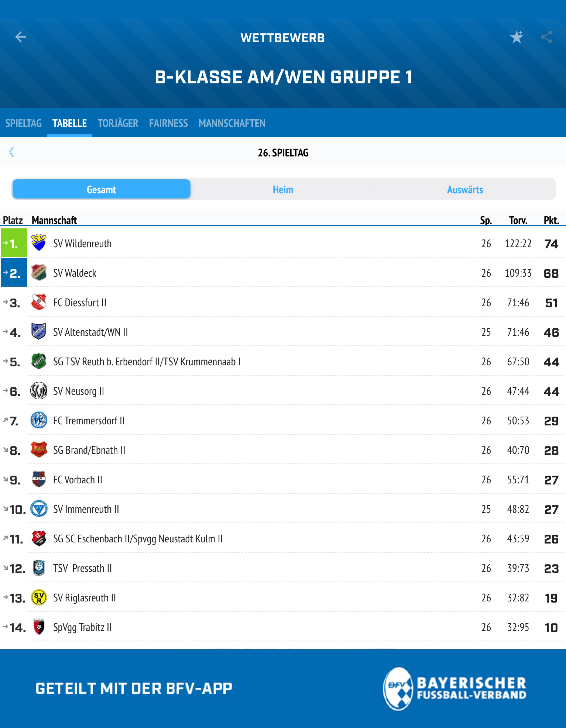Tap the Mannschaft column header

point(54,220)
